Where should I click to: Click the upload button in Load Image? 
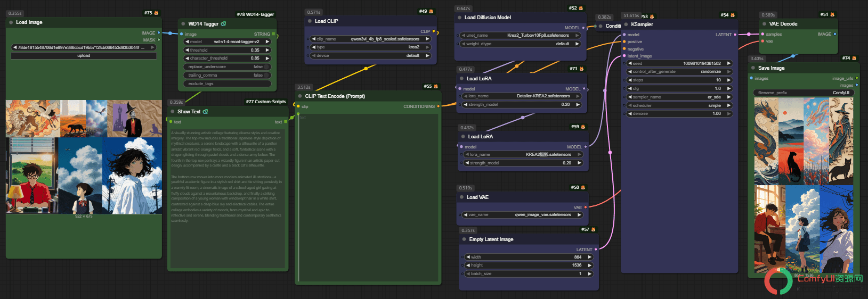tap(84, 55)
